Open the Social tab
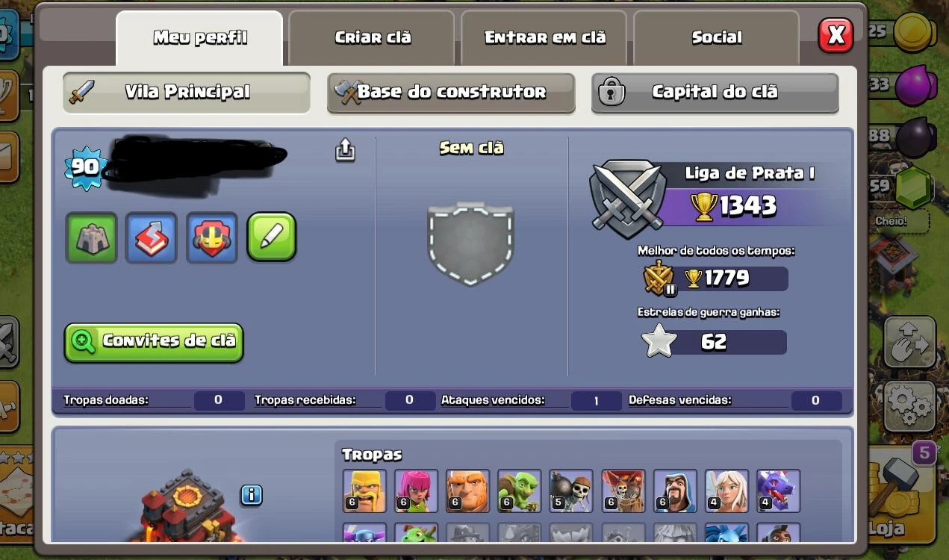Viewport: 949px width, 560px height. coord(716,38)
